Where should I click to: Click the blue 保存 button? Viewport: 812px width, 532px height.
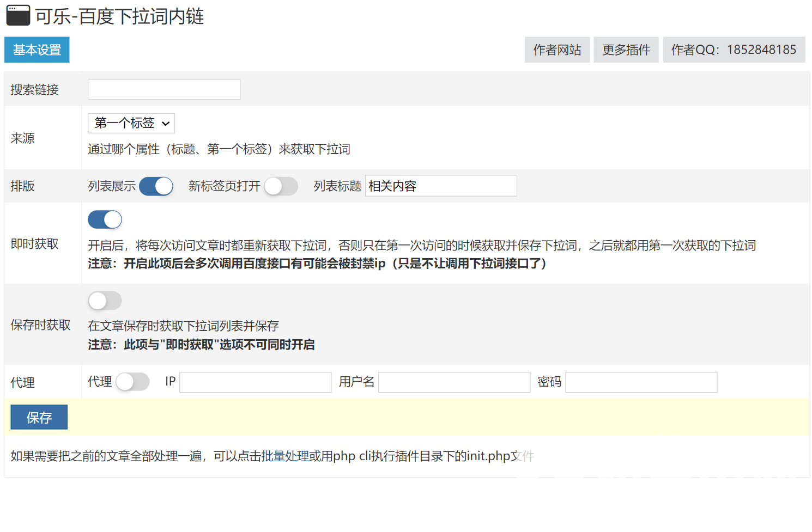pyautogui.click(x=39, y=417)
